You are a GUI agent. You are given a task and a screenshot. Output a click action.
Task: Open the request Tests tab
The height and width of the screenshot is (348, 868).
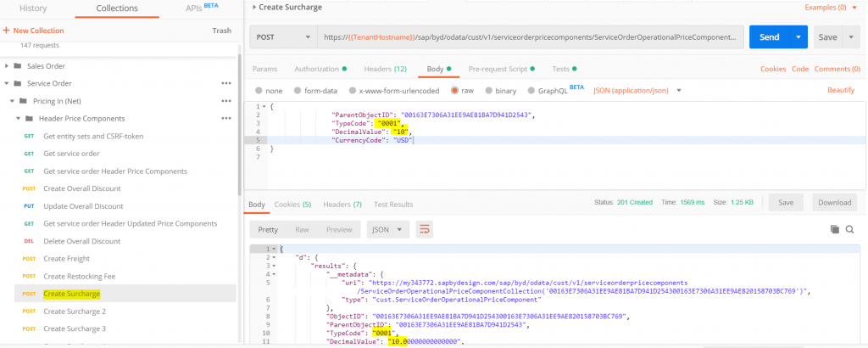tap(564, 70)
